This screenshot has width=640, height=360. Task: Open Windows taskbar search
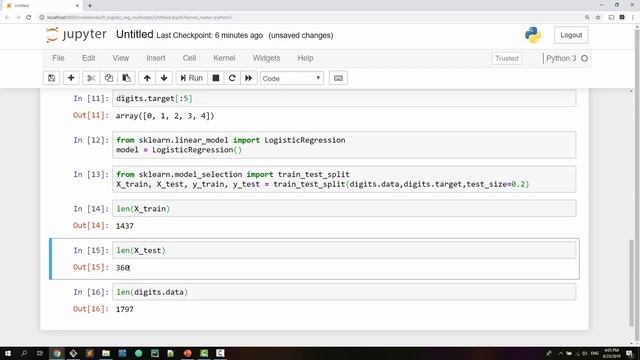click(x=24, y=353)
